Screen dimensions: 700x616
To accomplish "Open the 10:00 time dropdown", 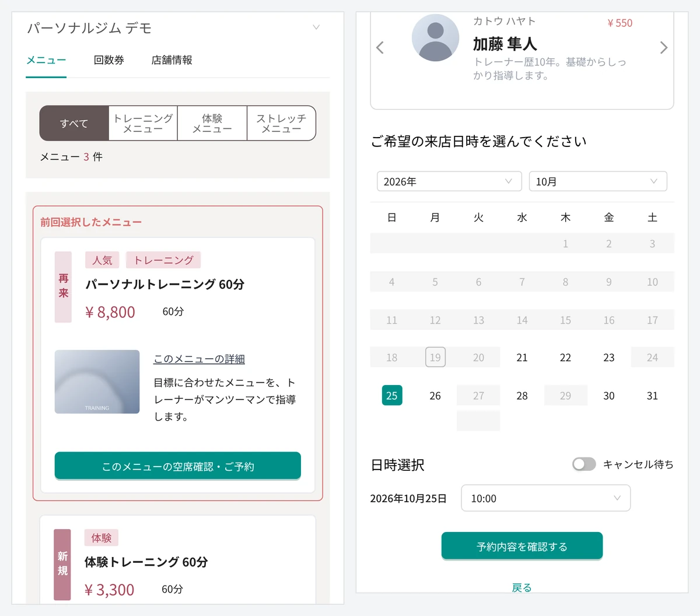I will point(546,498).
